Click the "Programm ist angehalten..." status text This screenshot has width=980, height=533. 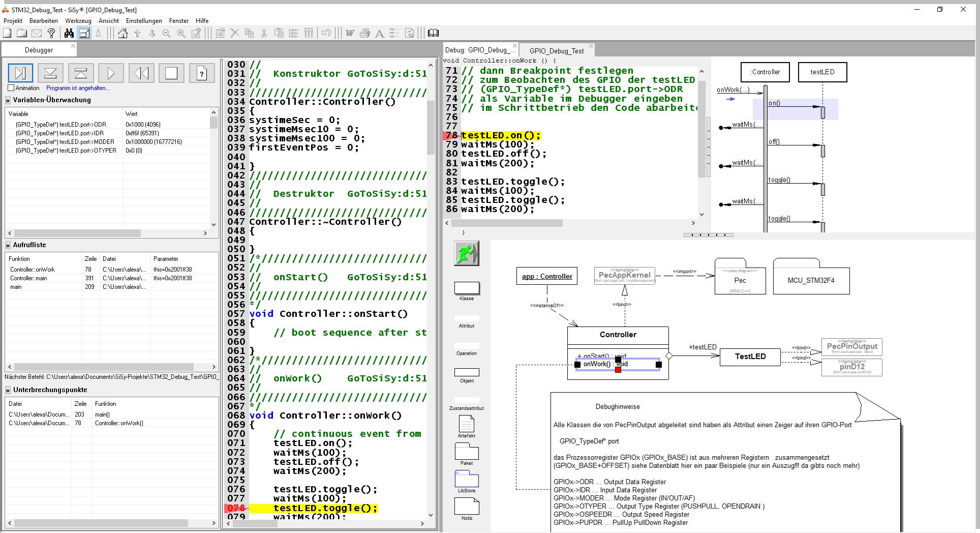(x=78, y=88)
